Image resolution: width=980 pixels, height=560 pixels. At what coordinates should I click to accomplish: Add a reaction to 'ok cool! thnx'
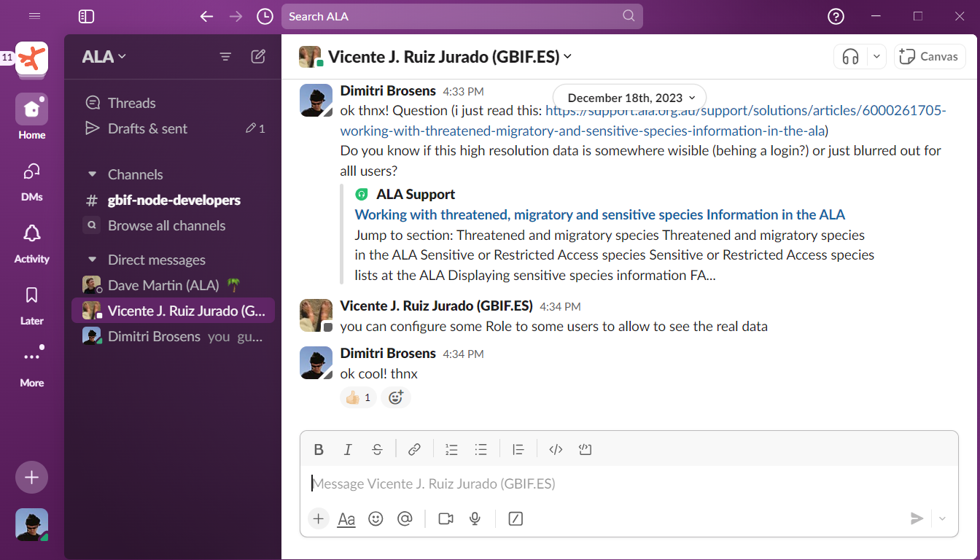(x=395, y=397)
